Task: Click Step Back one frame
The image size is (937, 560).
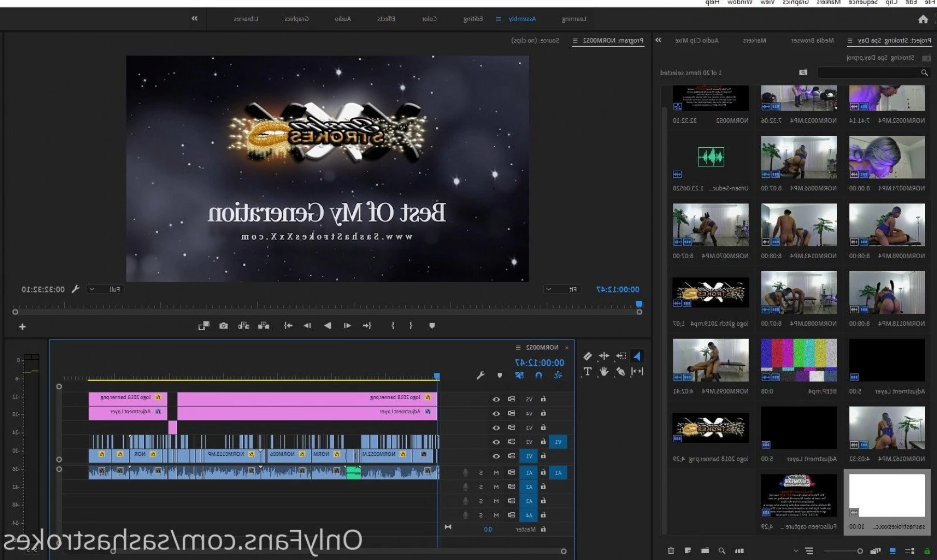Action: [347, 326]
